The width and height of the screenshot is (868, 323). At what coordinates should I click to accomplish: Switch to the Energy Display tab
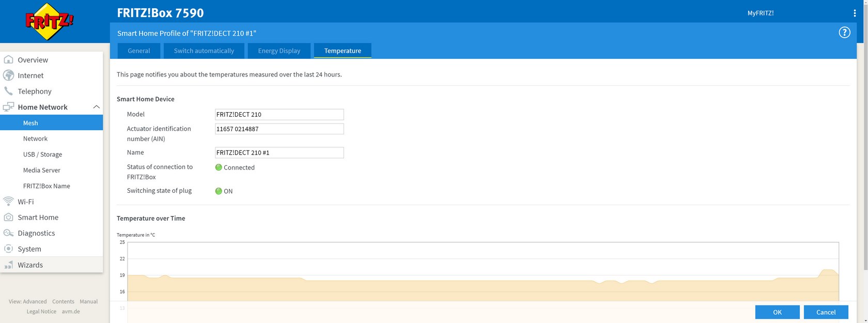pyautogui.click(x=279, y=51)
